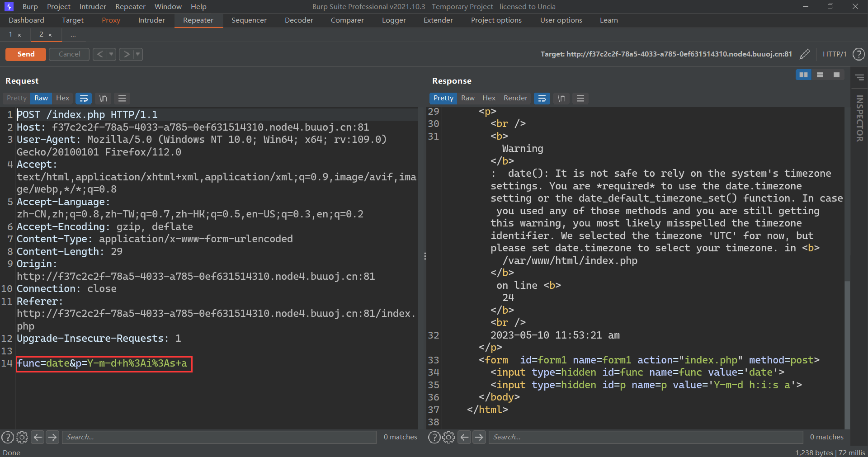Go to next response search match
The image size is (868, 457).
(x=479, y=437)
